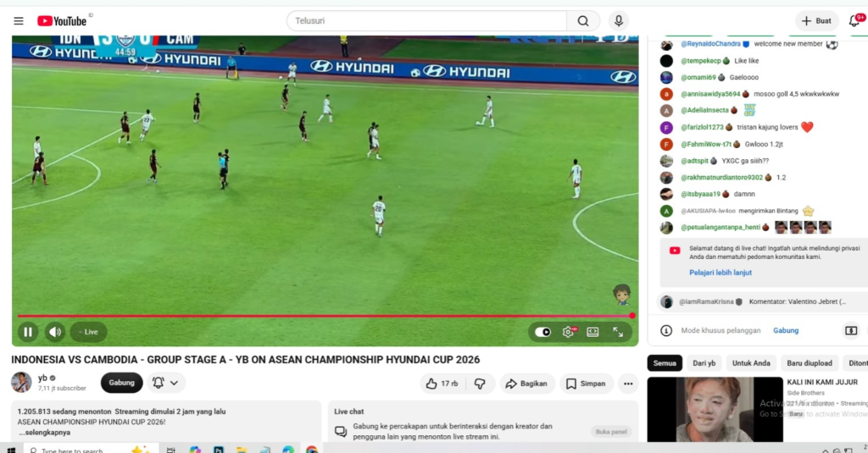Screen dimensions: 868x453
Task: Click username @AdeliaInsecta in chat
Action: pos(704,110)
